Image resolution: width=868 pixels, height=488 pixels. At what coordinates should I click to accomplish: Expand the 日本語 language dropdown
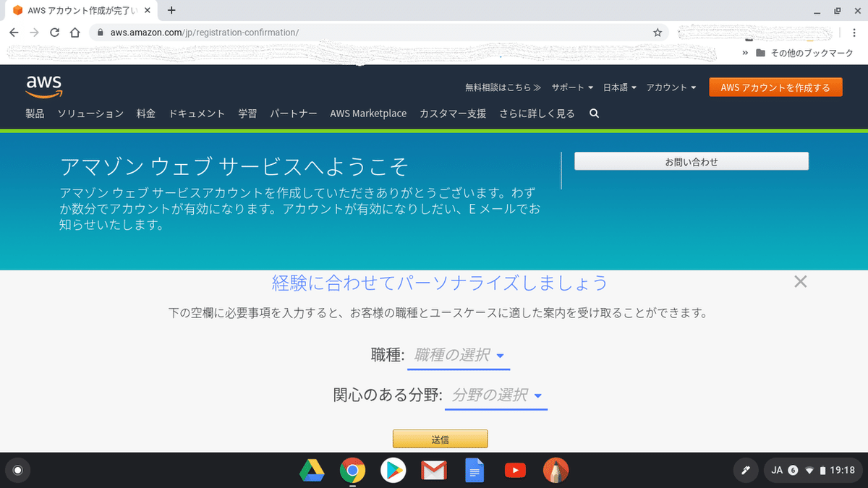point(620,87)
